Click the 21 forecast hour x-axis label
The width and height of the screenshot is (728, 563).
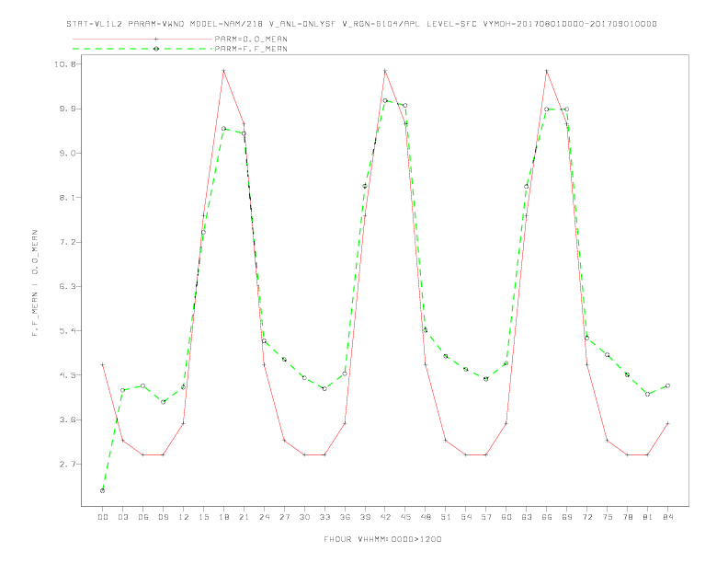[244, 517]
